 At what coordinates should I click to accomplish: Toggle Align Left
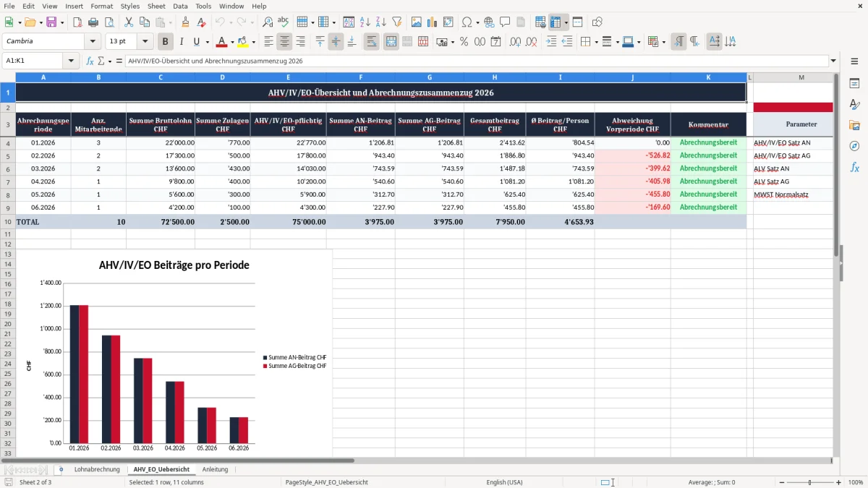coord(268,42)
